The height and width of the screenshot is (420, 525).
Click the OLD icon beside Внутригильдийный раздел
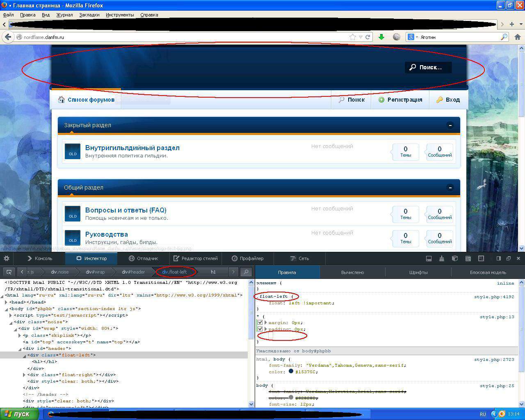(x=73, y=151)
